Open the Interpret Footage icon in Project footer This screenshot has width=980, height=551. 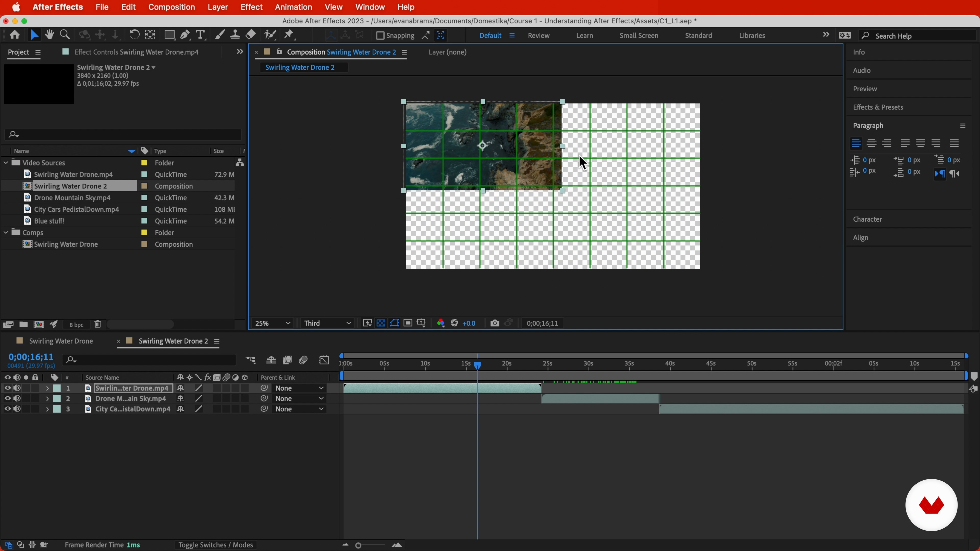[x=8, y=324]
